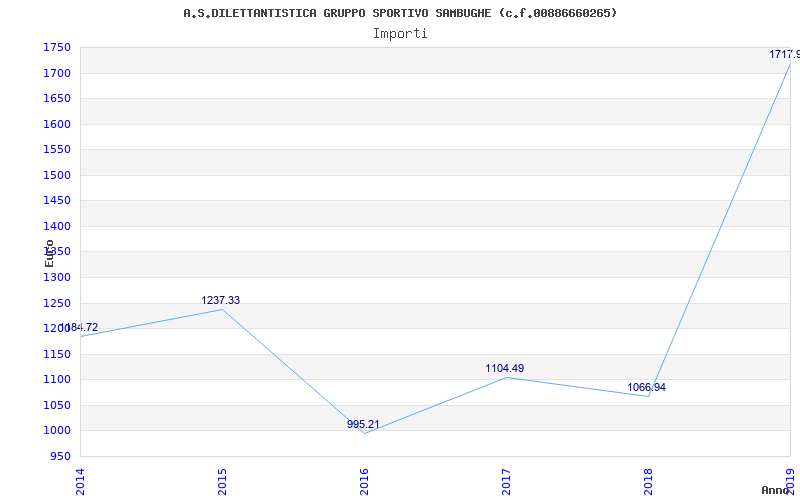The width and height of the screenshot is (800, 500).
Task: Click the data label 1104.49
Action: point(505,368)
